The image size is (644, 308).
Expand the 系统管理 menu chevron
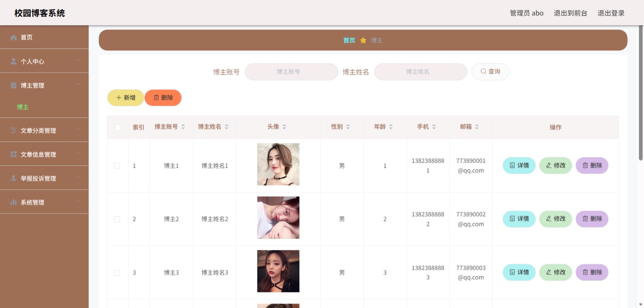pos(78,201)
